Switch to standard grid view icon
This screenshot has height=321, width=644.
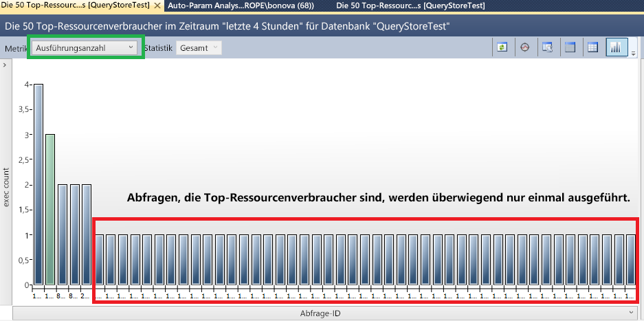click(592, 47)
